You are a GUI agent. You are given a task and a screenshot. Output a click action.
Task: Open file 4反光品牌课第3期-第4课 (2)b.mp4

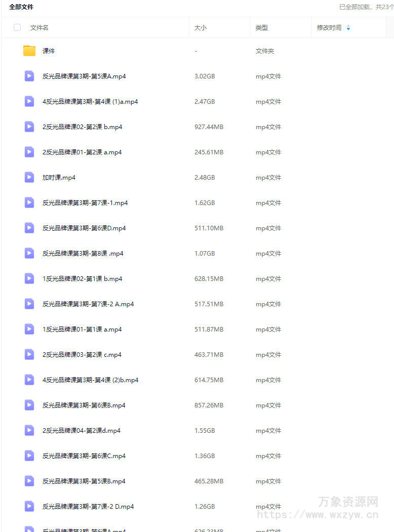pyautogui.click(x=90, y=380)
